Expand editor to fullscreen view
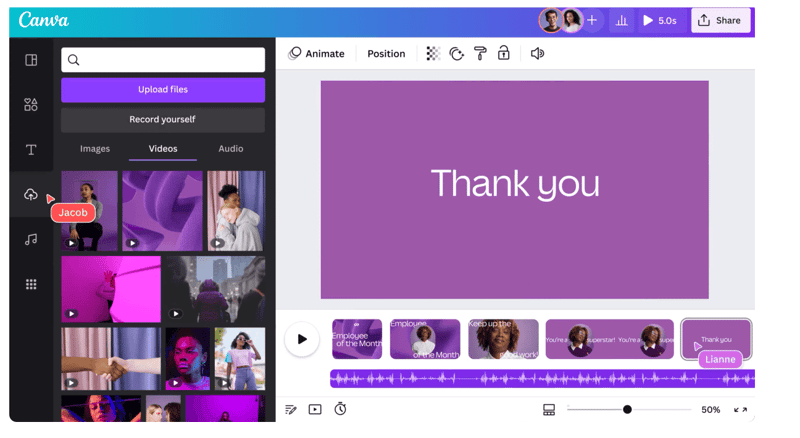 tap(740, 409)
